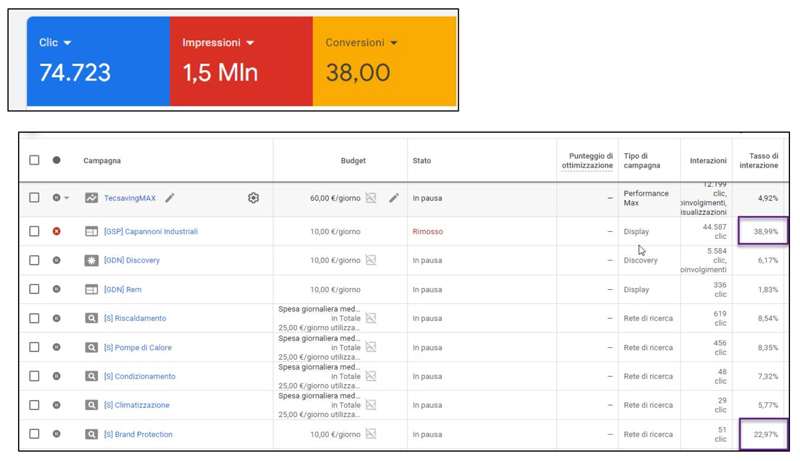The image size is (800, 461).
Task: Expand the Impressioni metric dropdown
Action: tap(250, 43)
